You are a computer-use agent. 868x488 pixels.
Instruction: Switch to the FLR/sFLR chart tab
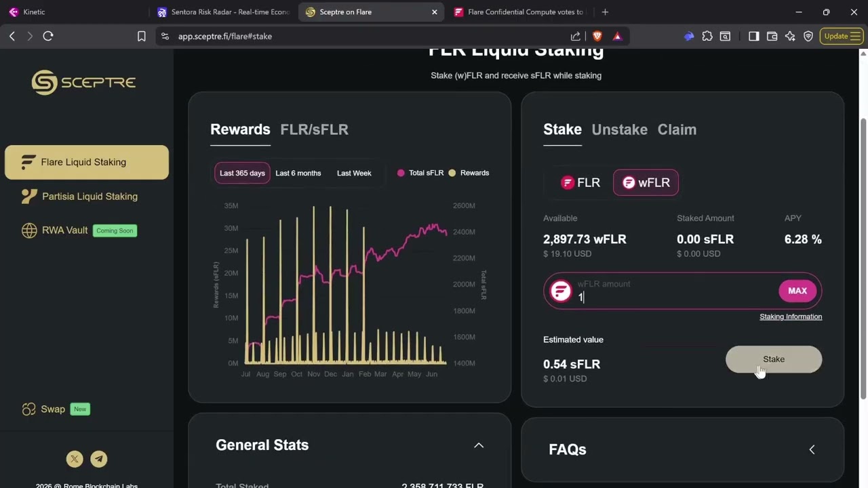pos(314,129)
